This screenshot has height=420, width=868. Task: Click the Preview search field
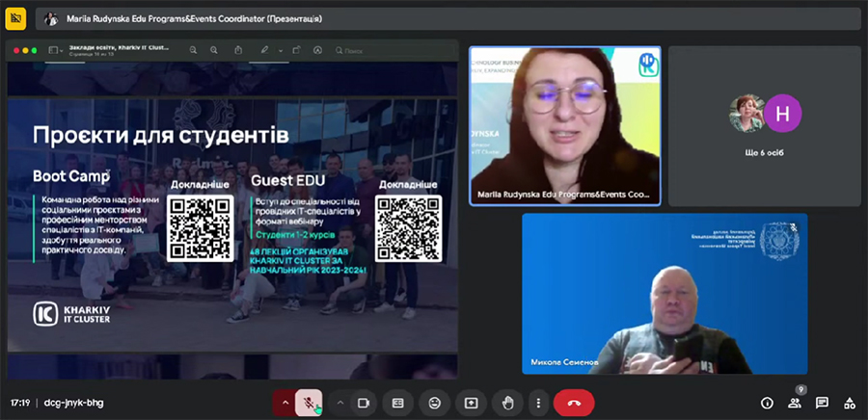pyautogui.click(x=395, y=50)
